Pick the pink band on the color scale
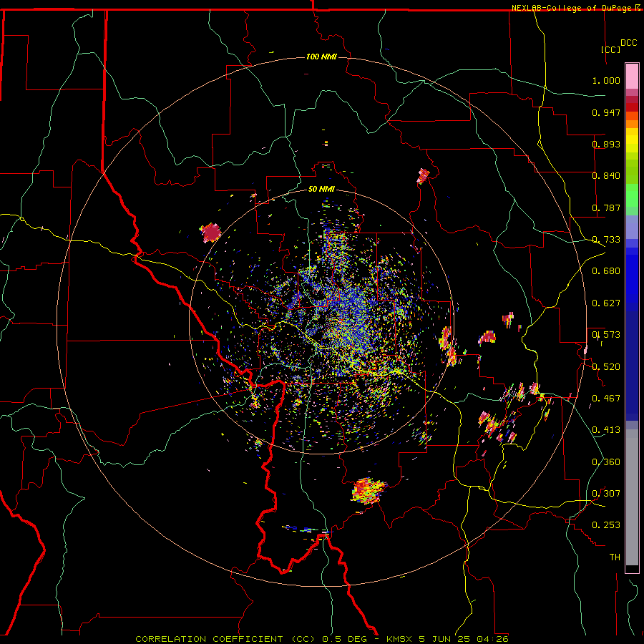The width and height of the screenshot is (644, 644). (632, 77)
